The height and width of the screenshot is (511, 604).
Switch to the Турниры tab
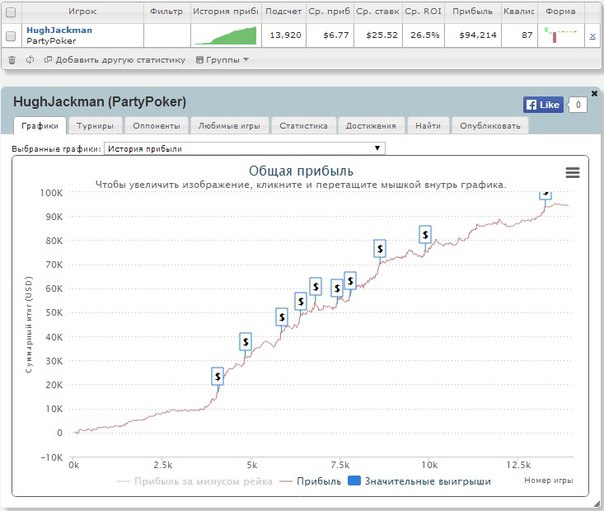(97, 126)
